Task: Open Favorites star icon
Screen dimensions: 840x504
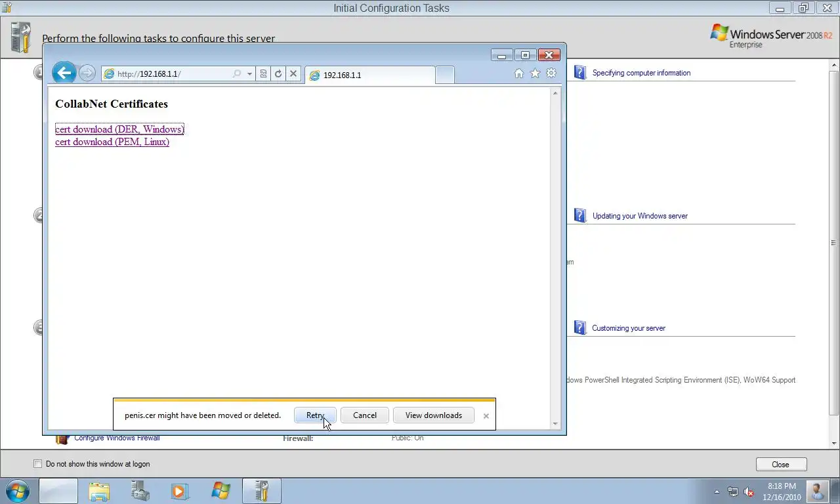Action: click(535, 73)
